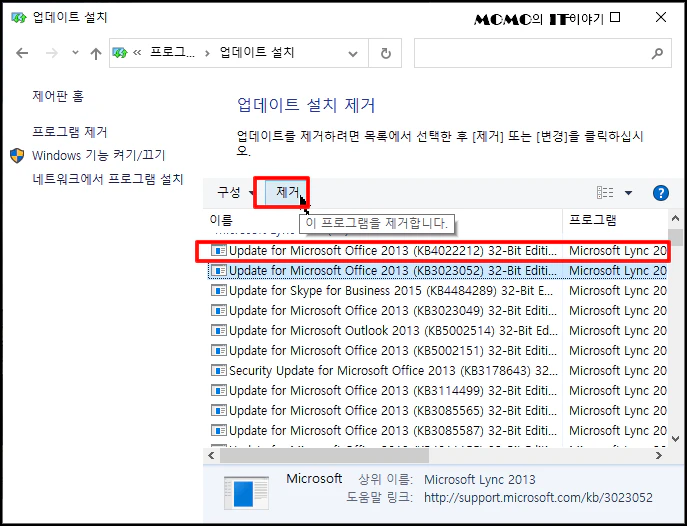The image size is (687, 526).
Task: Click the shield icon beside Windows 기능
Action: [17, 155]
